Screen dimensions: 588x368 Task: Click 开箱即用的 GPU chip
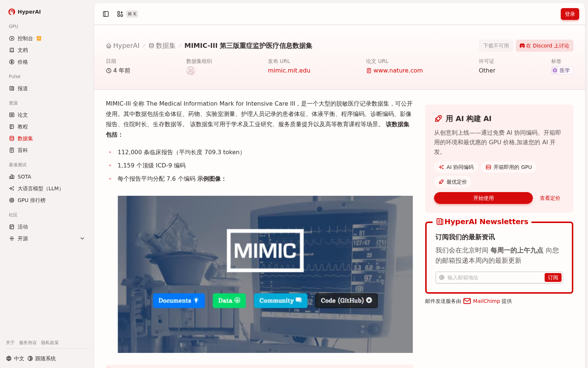509,167
